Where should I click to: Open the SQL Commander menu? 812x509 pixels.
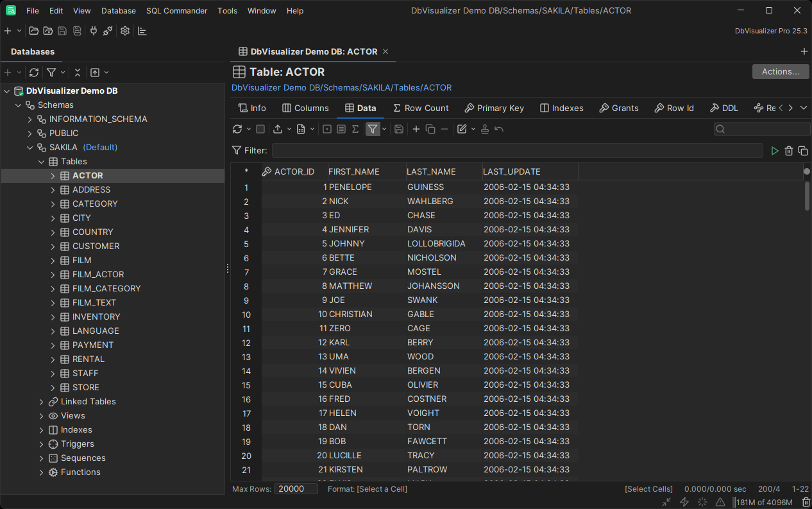[176, 11]
